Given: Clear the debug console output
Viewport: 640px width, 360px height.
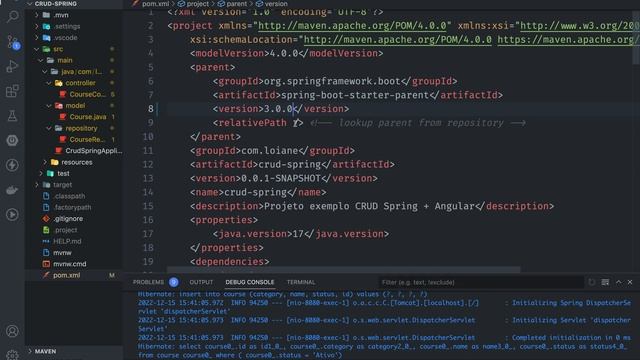Looking at the screenshot, I should tap(605, 282).
